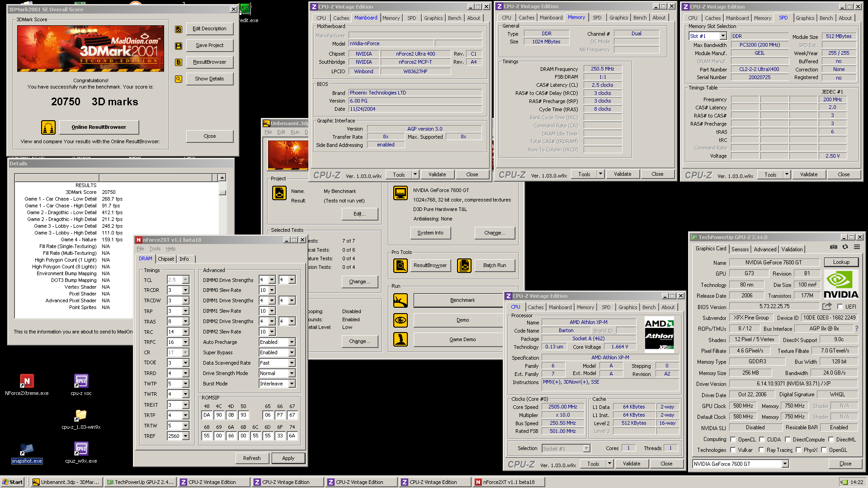868x488 pixels.
Task: Open the Slot #1 dropdown in CPU-Z SPD
Action: 723,36
